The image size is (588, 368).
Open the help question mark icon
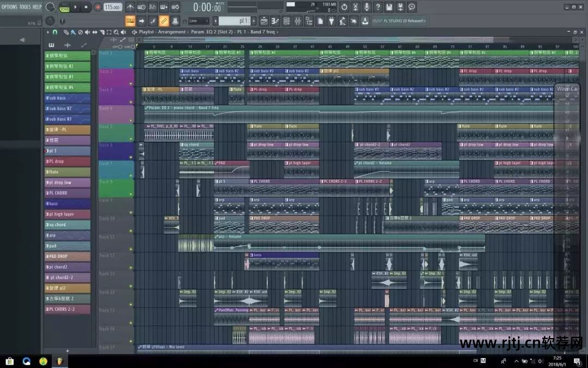[x=378, y=7]
